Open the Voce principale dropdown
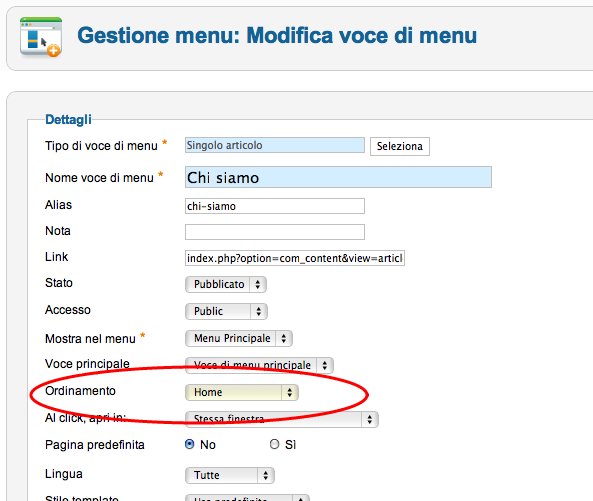Screen dimensions: 593x501 [x=259, y=365]
